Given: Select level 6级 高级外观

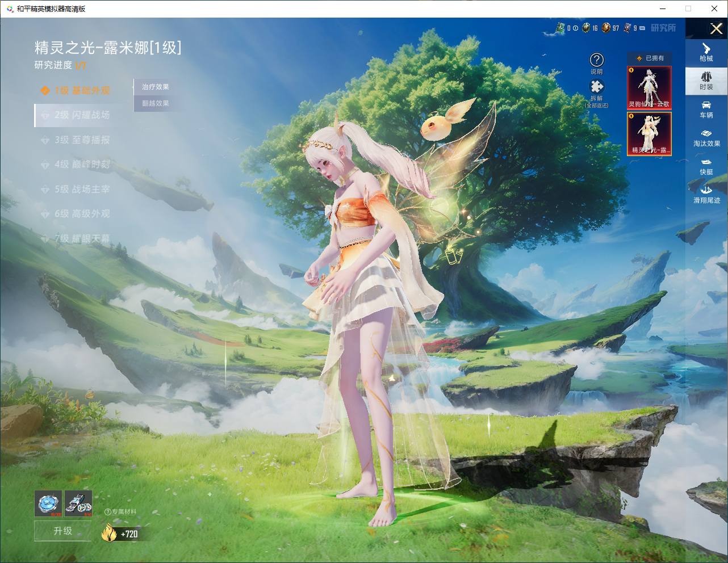Looking at the screenshot, I should [76, 214].
